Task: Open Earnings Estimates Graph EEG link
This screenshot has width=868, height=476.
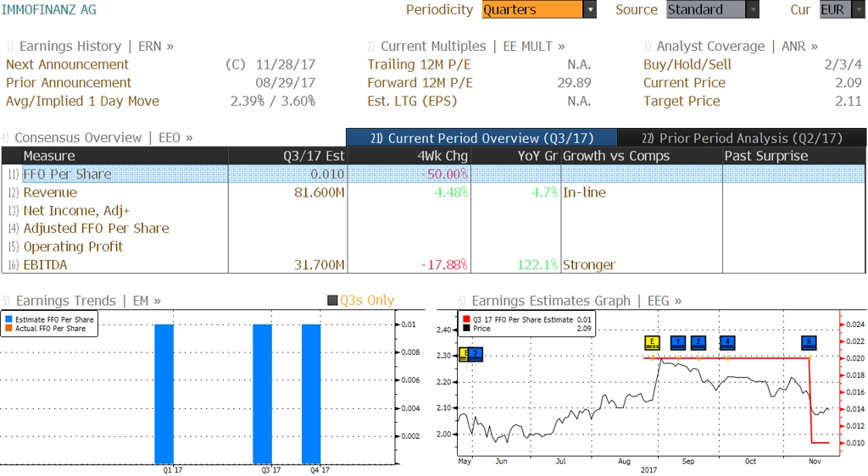Action: point(570,301)
